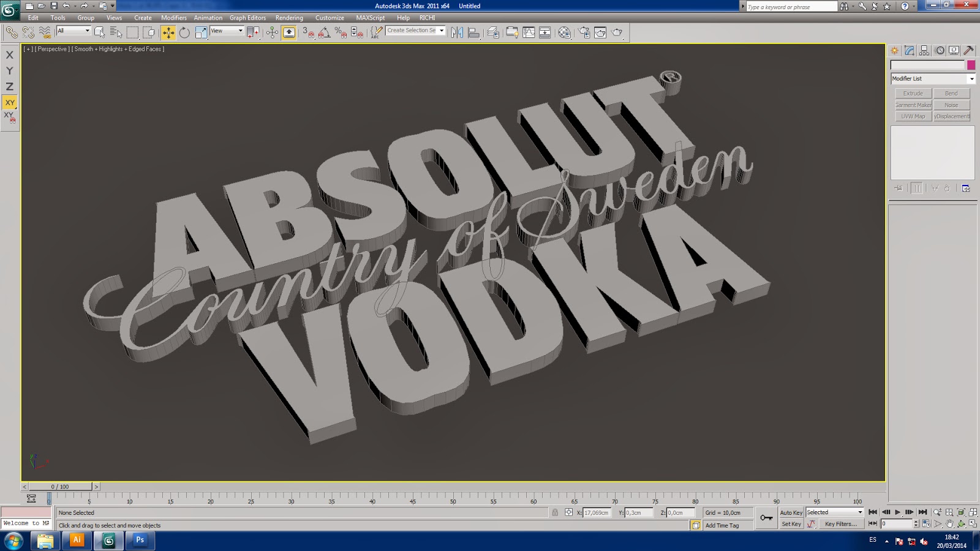Toggle Spinner Snap
This screenshot has height=551, width=980.
[357, 32]
